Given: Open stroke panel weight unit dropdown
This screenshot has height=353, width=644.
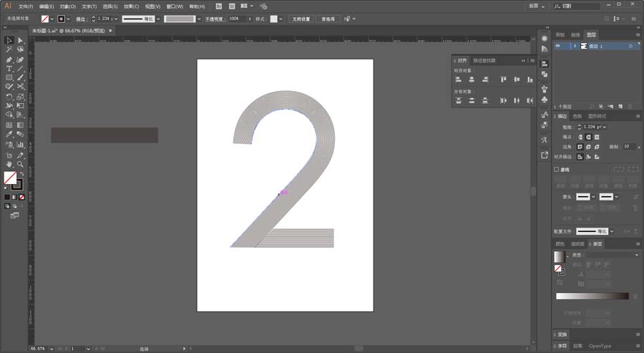Looking at the screenshot, I should 604,127.
